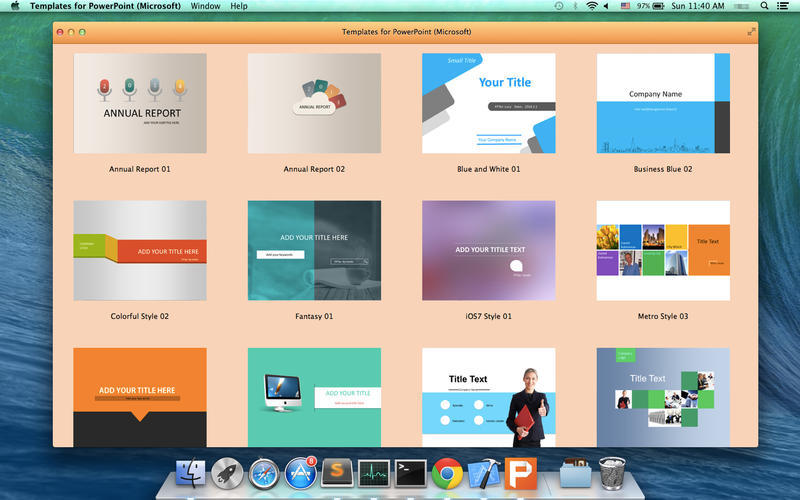800x500 pixels.
Task: Open the Trash in the Dock
Action: (612, 473)
